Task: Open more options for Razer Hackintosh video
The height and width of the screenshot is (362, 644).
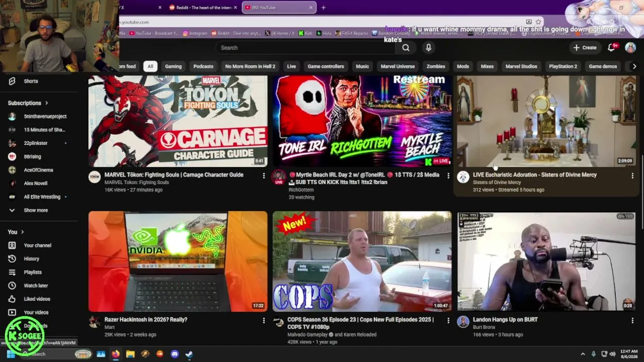Action: 264,320
